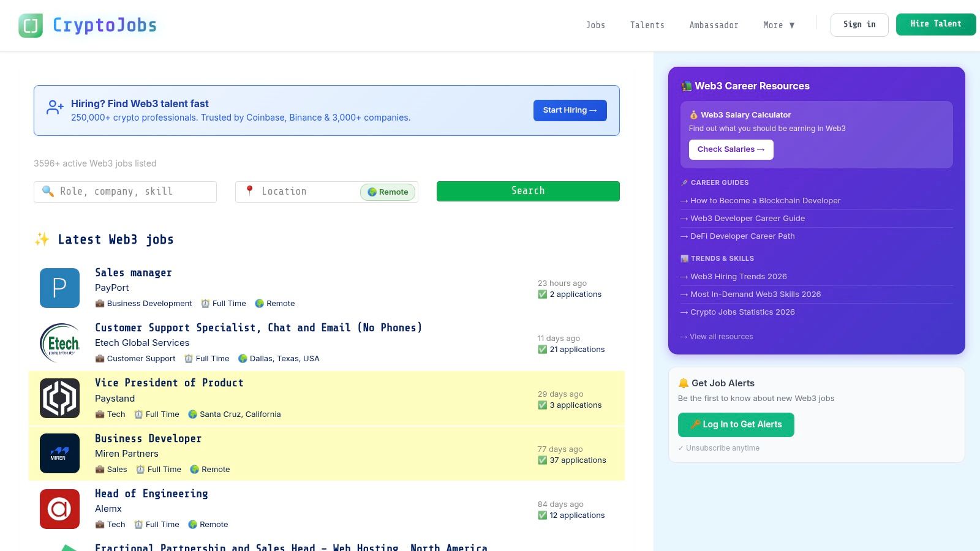Click the checkmark icon beside 37 applications
This screenshot has height=551, width=980.
click(542, 460)
